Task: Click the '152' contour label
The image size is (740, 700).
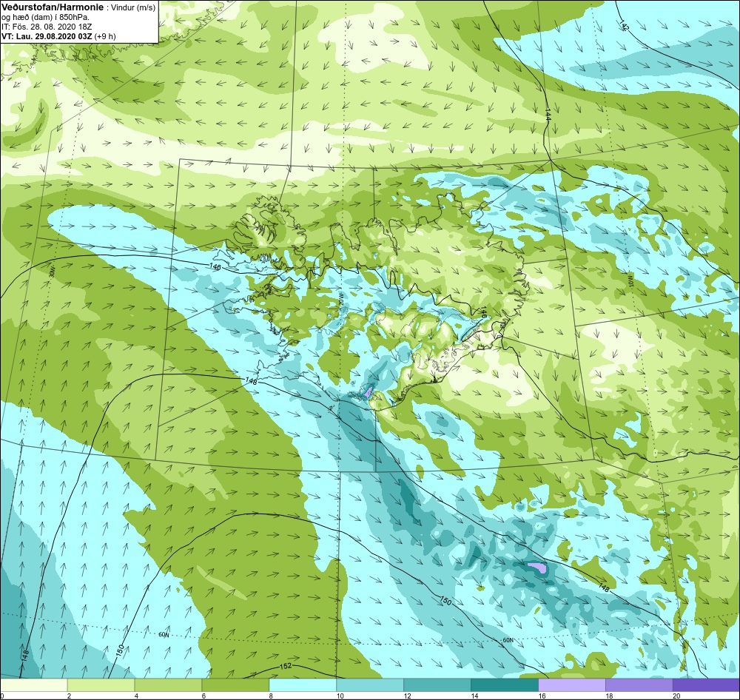Action: (286, 666)
